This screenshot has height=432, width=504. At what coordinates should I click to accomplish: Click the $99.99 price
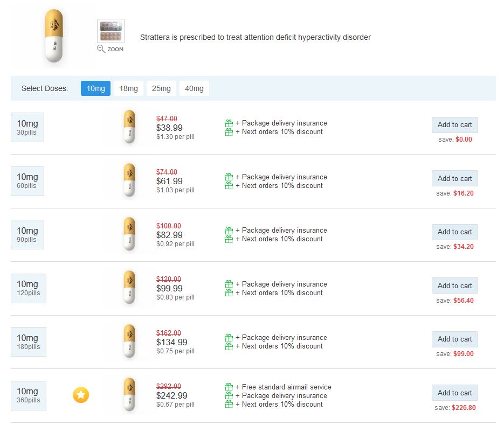click(169, 288)
